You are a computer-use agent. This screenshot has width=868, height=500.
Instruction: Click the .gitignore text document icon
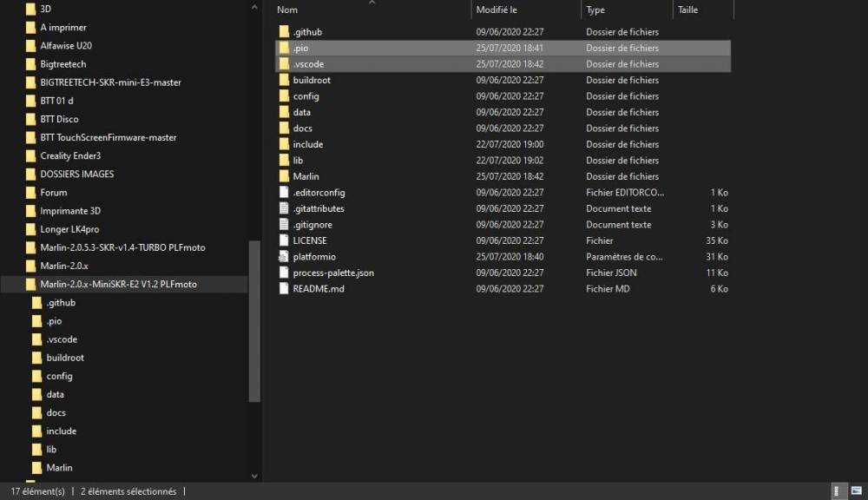(x=284, y=224)
